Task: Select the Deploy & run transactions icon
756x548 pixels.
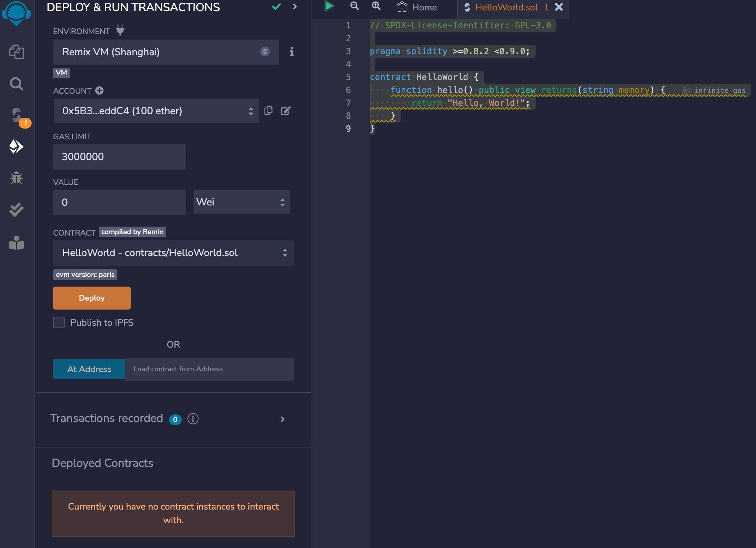Action: pos(17,147)
